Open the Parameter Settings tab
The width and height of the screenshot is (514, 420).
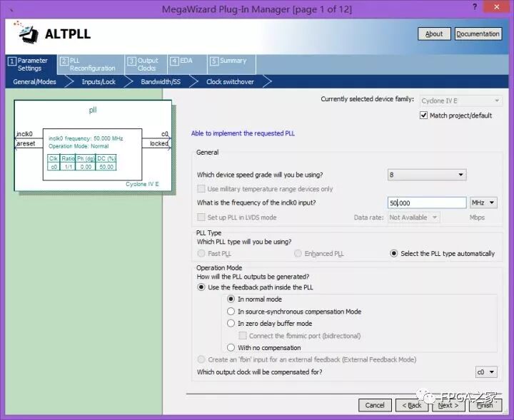[29, 64]
